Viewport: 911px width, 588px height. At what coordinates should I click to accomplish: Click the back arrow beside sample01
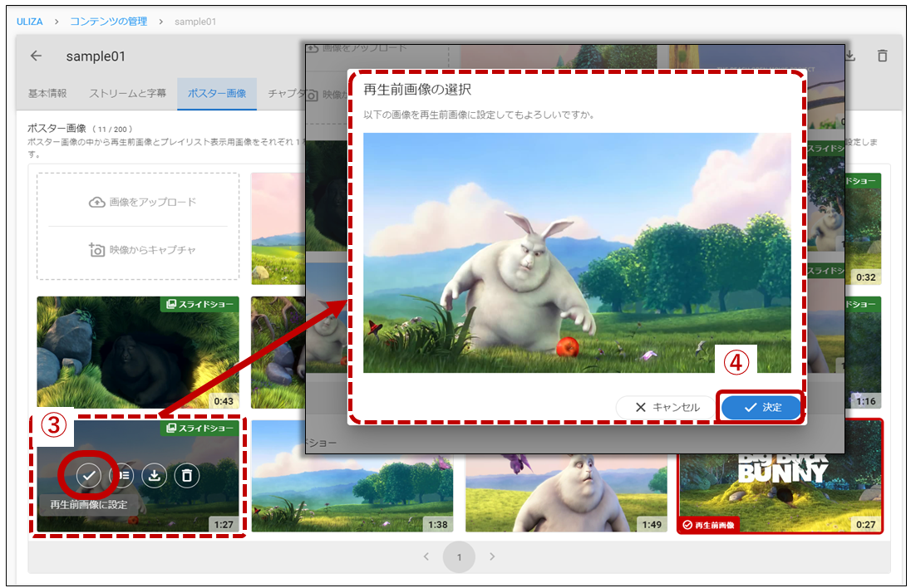36,56
